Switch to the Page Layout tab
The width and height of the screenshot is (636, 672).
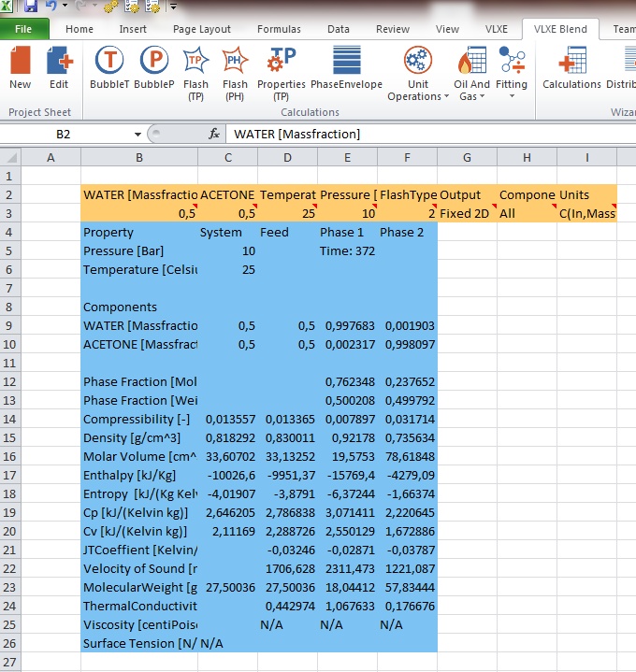coord(202,29)
